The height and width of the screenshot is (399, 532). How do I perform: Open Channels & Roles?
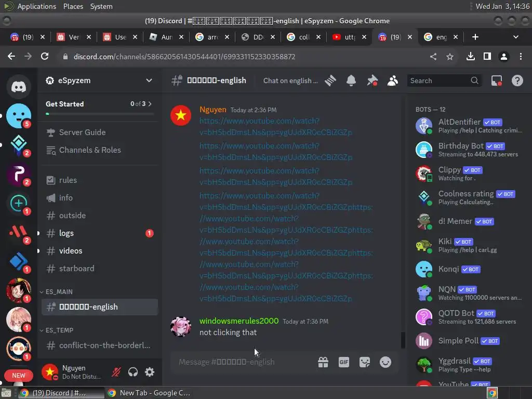[99, 150]
